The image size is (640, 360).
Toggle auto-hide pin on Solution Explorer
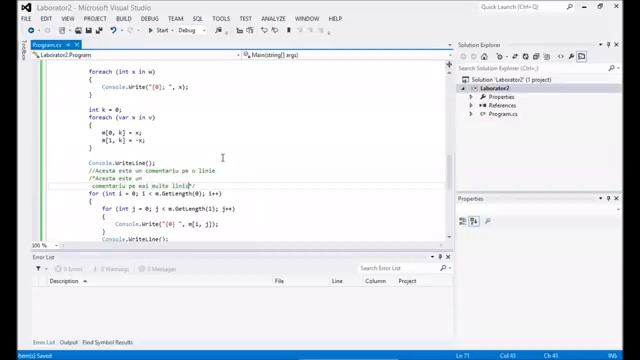[x=609, y=45]
